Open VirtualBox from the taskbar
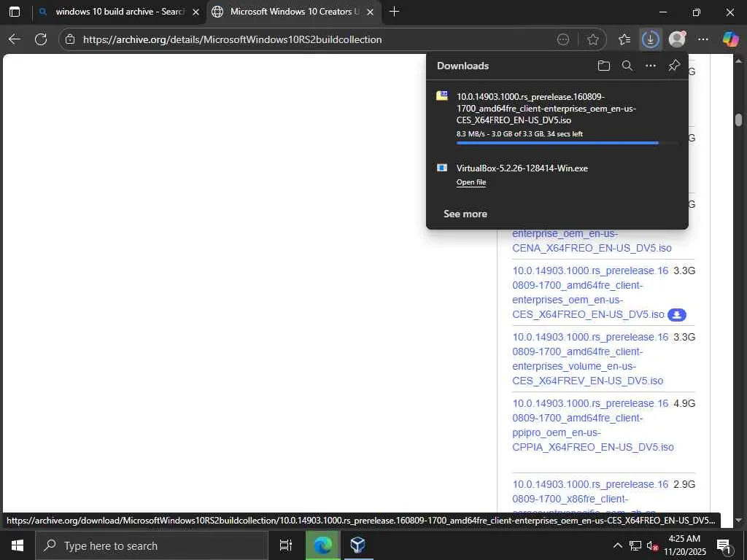This screenshot has height=560, width=747. coord(357,545)
